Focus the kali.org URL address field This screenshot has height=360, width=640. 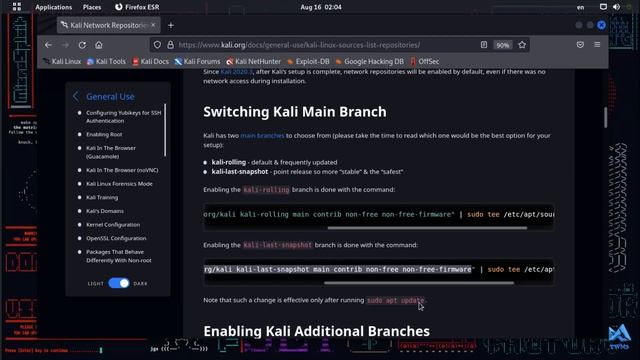pos(299,45)
